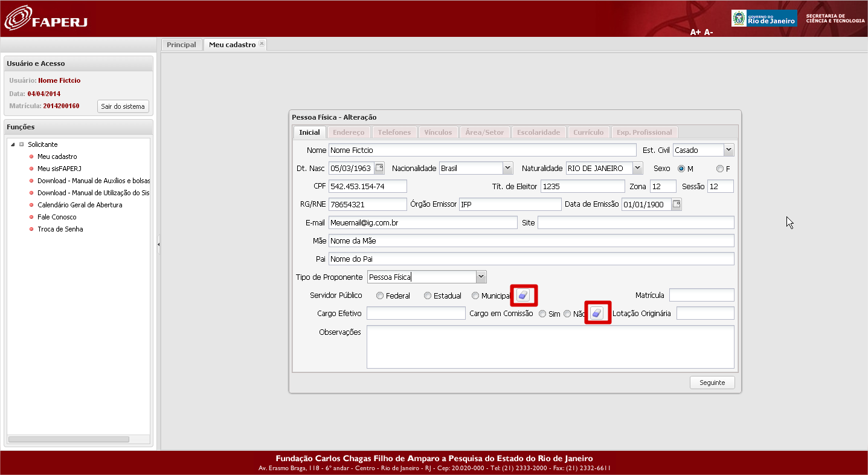
Task: Choose Estadual for Servidor Público
Action: (428, 296)
